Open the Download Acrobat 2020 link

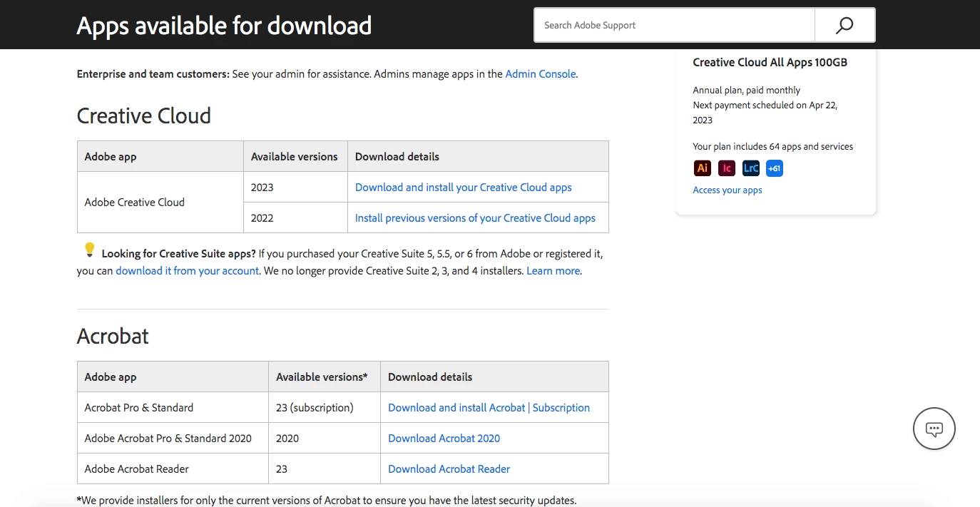coord(444,438)
